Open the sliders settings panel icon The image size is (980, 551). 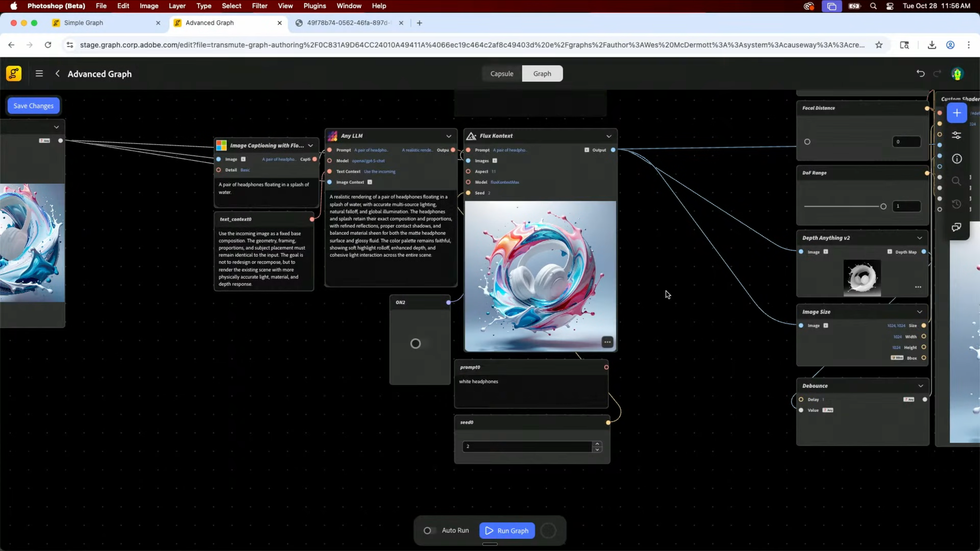point(956,136)
